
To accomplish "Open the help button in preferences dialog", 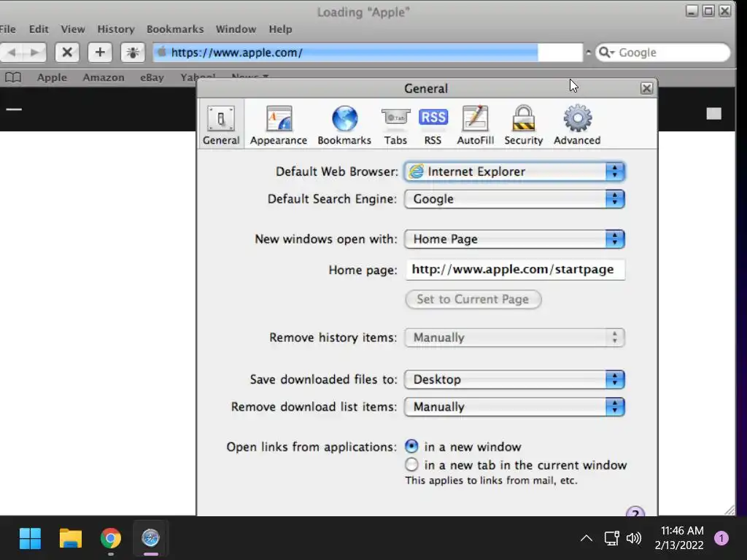I will [635, 512].
